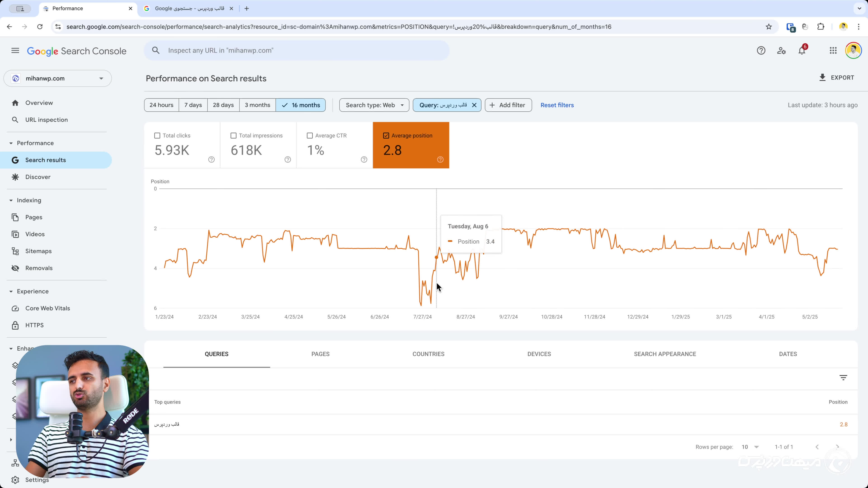Remove the Query filter chip

point(474,105)
